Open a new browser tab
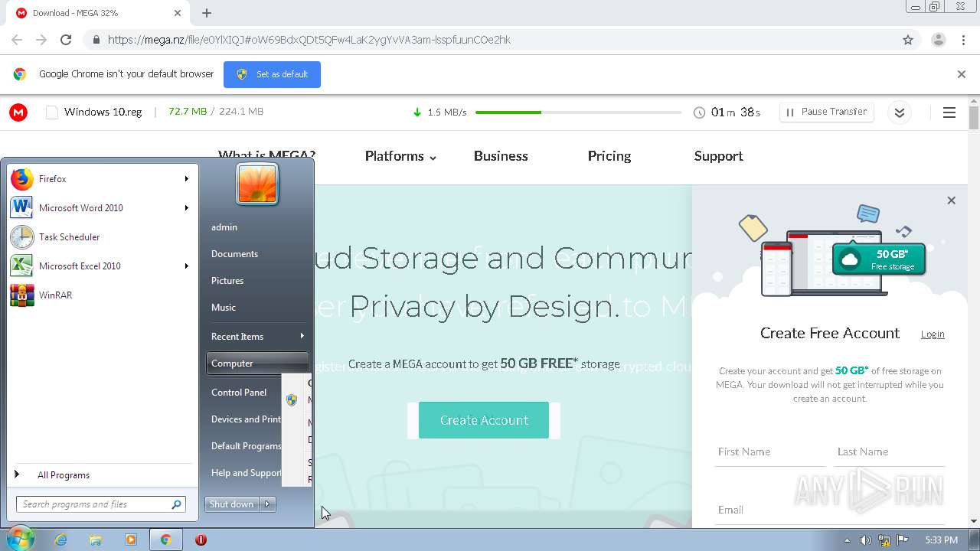The image size is (980, 551). [x=207, y=13]
